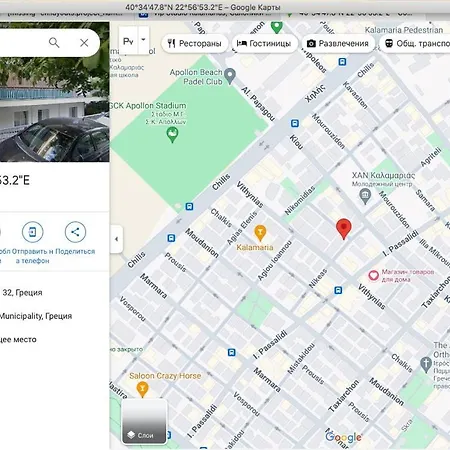This screenshot has width=450, height=450.
Task: Open the language dropdown arrow
Action: pyautogui.click(x=143, y=40)
